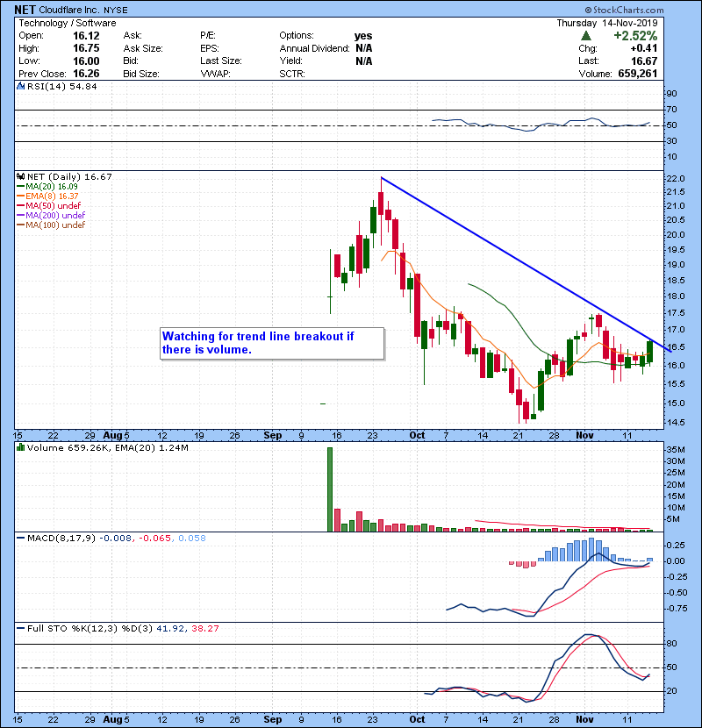Click the green up-triangle beside +2.52%

[x=586, y=36]
